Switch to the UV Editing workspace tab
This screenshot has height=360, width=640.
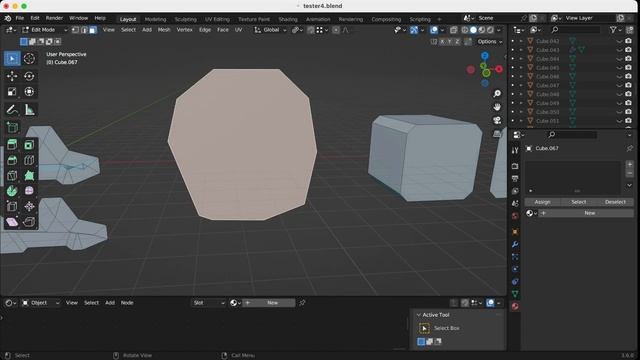(x=217, y=19)
